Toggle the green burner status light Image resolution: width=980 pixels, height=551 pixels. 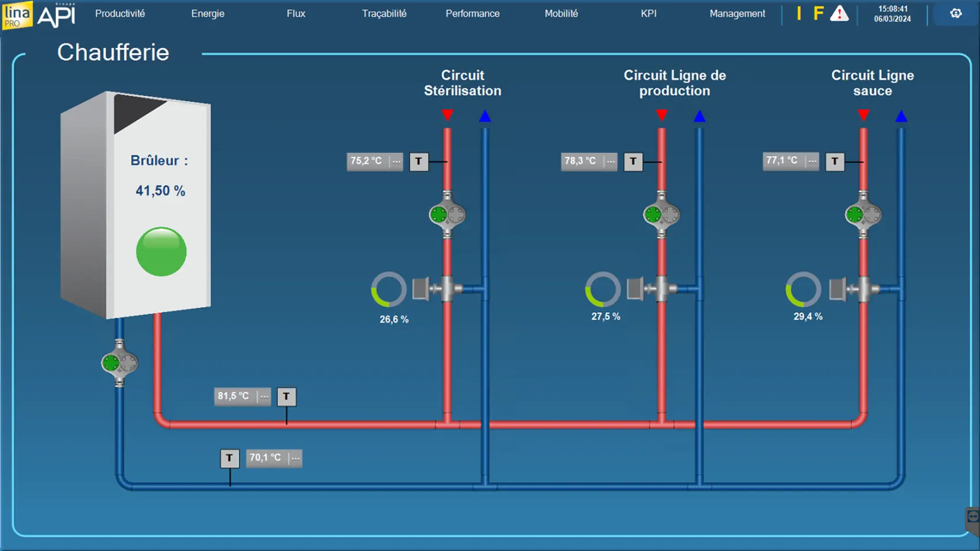[x=161, y=252]
